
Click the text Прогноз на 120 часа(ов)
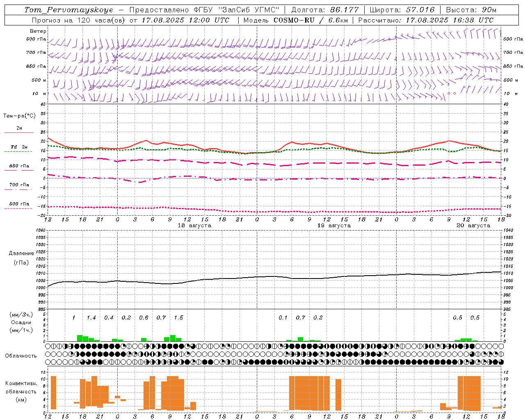pos(78,20)
